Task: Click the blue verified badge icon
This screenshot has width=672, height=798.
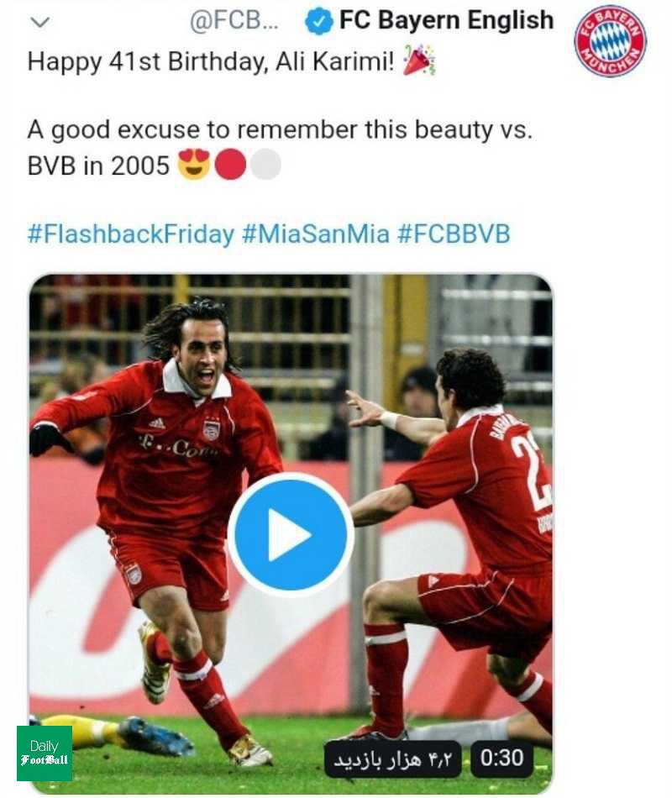Action: (x=318, y=21)
